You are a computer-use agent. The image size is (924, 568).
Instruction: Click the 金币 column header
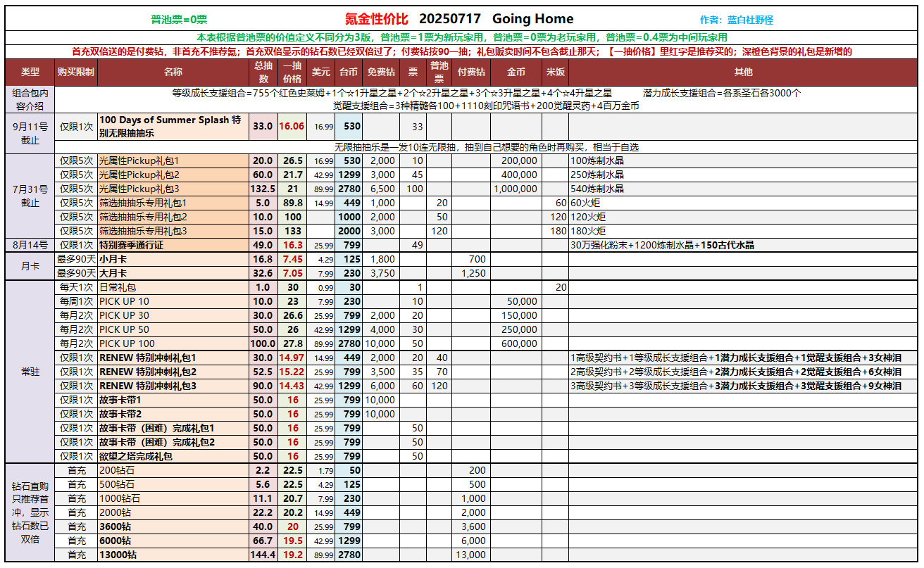click(x=516, y=72)
